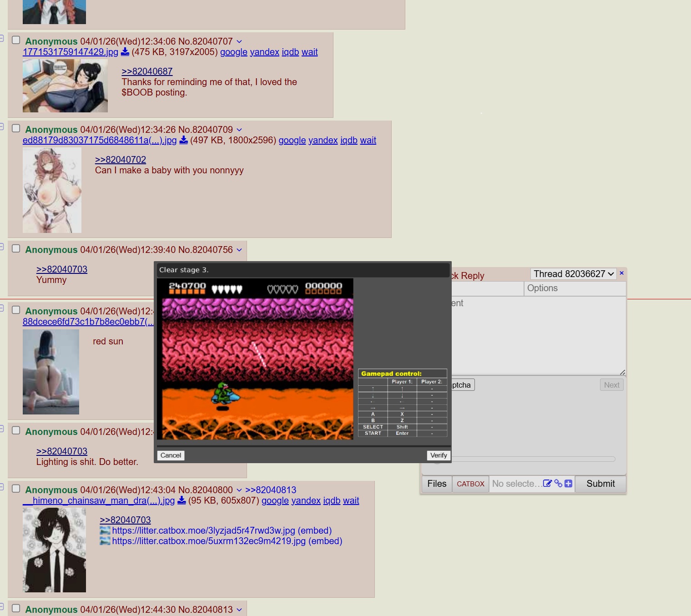Click download icon beside __himeno_chainsaw_man_dra(...).jpg
The width and height of the screenshot is (691, 616).
182,500
